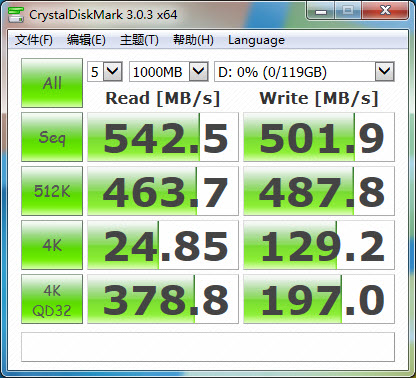Image resolution: width=416 pixels, height=378 pixels.
Task: Open the Language menu
Action: point(256,40)
